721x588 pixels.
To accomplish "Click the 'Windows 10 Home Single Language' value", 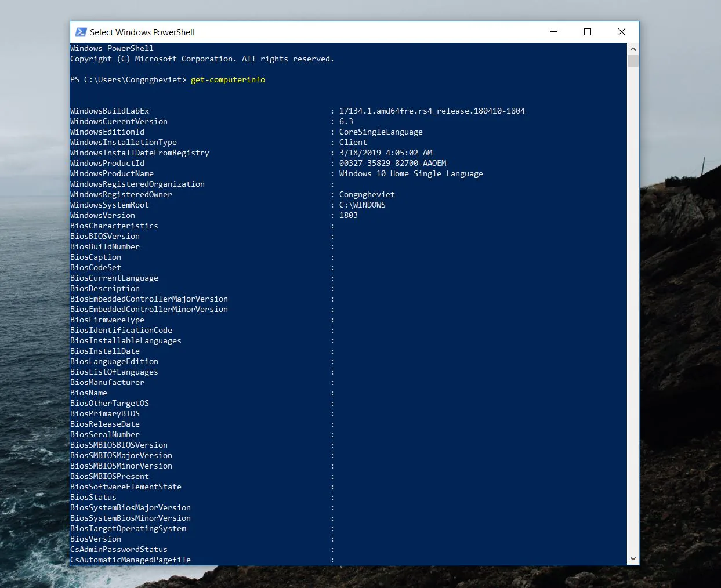I will tap(411, 174).
